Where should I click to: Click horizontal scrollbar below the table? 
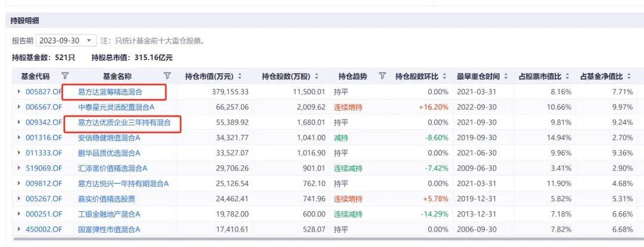pyautogui.click(x=322, y=239)
